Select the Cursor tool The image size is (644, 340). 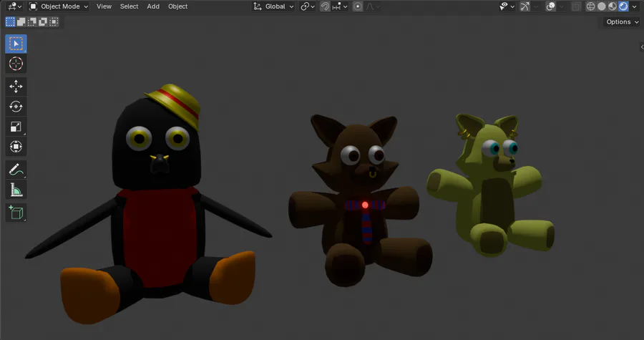(16, 64)
